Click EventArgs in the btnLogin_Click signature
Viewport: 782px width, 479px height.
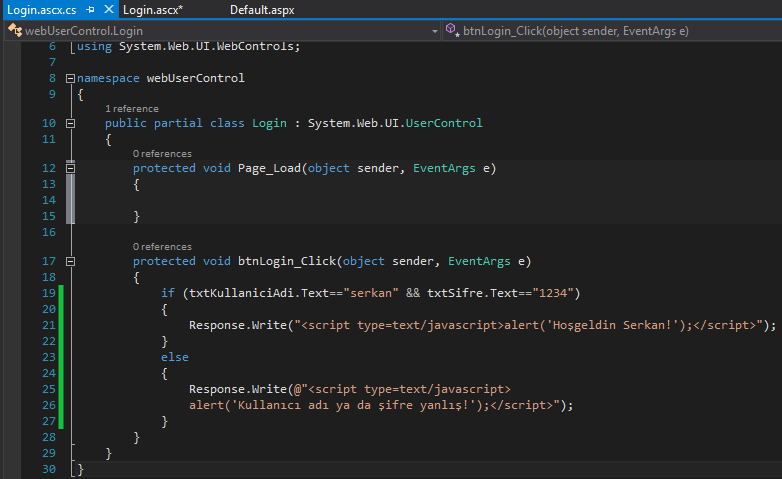click(479, 261)
